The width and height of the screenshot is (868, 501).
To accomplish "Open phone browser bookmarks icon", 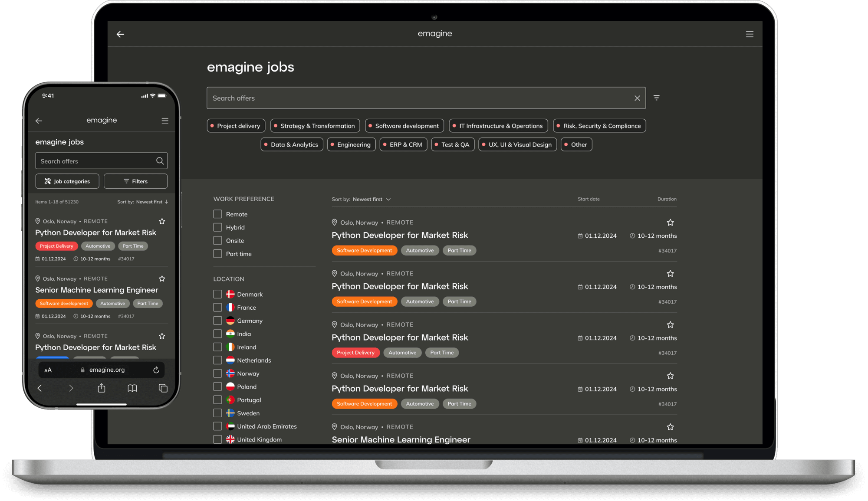I will point(132,388).
